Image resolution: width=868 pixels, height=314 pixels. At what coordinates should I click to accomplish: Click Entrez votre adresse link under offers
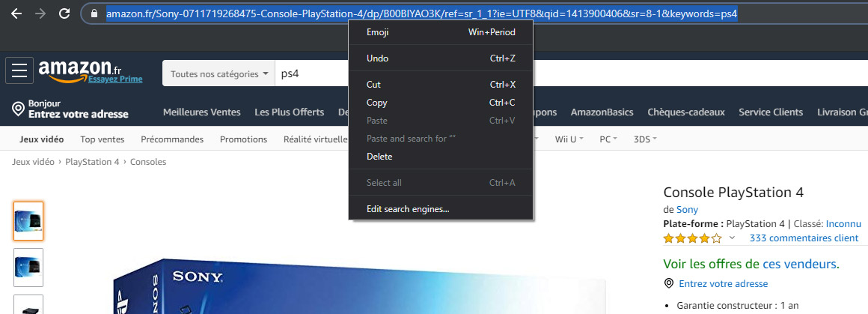(724, 283)
